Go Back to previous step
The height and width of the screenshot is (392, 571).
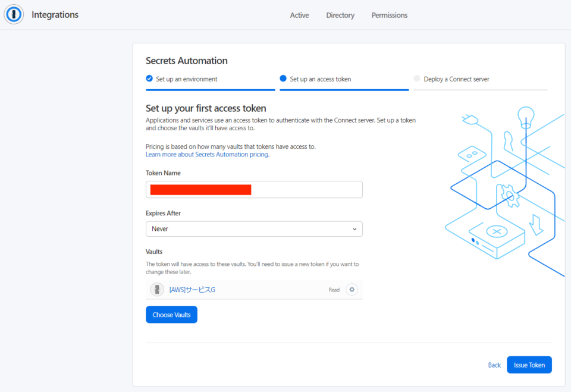(494, 365)
